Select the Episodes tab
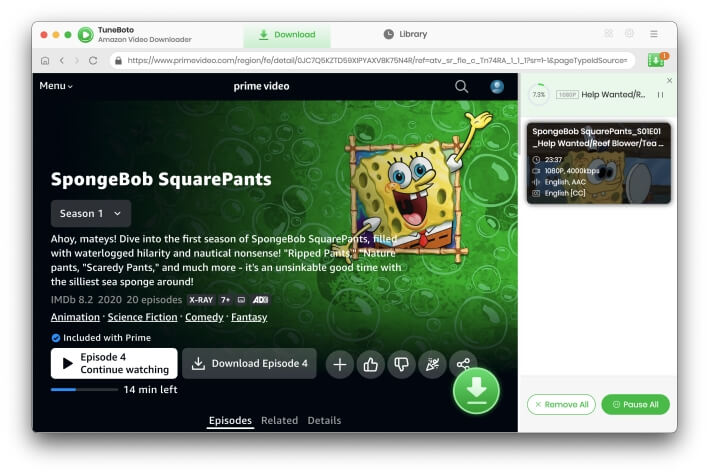This screenshot has width=709, height=475. point(230,420)
